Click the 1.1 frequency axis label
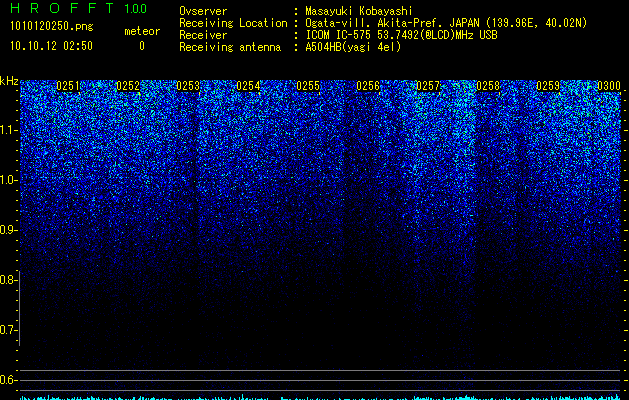The image size is (629, 400). pos(9,130)
